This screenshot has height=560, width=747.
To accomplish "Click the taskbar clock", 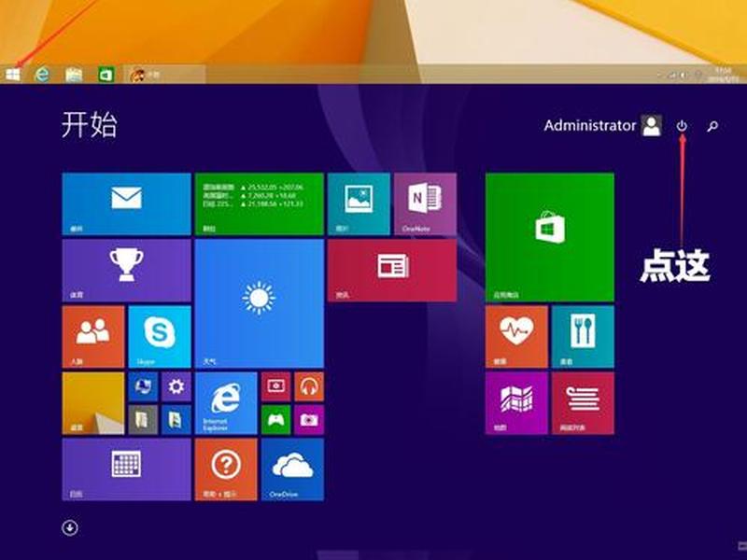I will click(723, 75).
